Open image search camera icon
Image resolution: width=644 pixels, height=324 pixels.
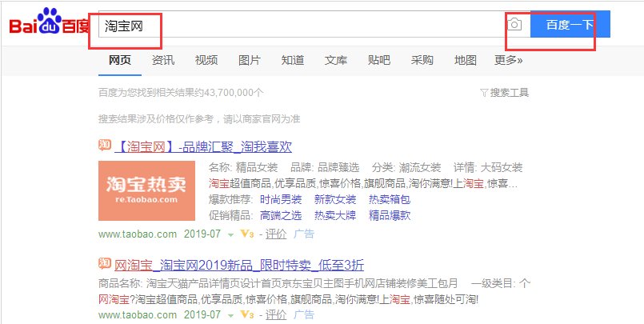coord(514,25)
